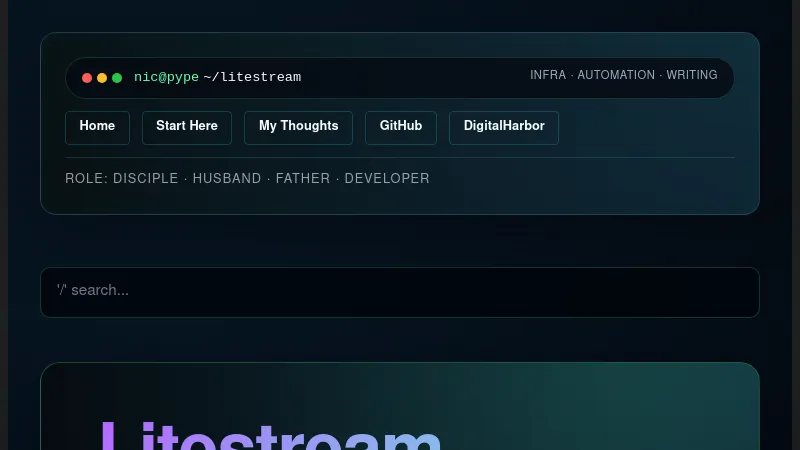The height and width of the screenshot is (450, 800).
Task: Click the DISCIPLE role text
Action: coord(145,179)
